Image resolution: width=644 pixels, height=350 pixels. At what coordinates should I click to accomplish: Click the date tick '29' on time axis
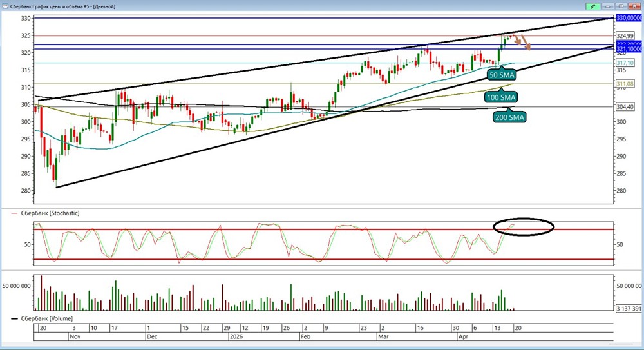pos(227,328)
